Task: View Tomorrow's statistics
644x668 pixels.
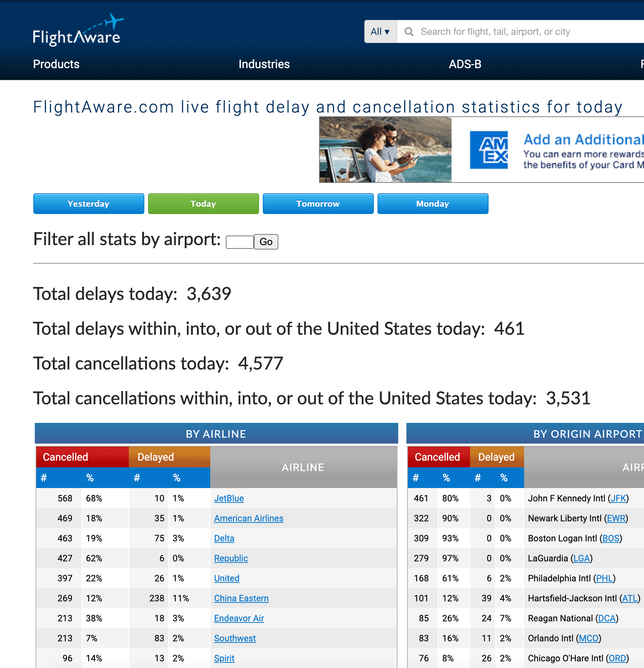Action: click(318, 204)
